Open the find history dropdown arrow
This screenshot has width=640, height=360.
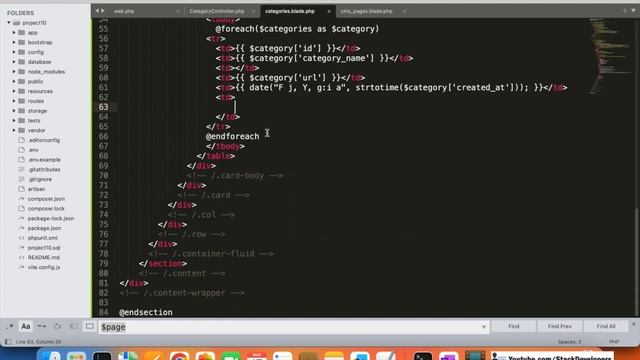484,327
